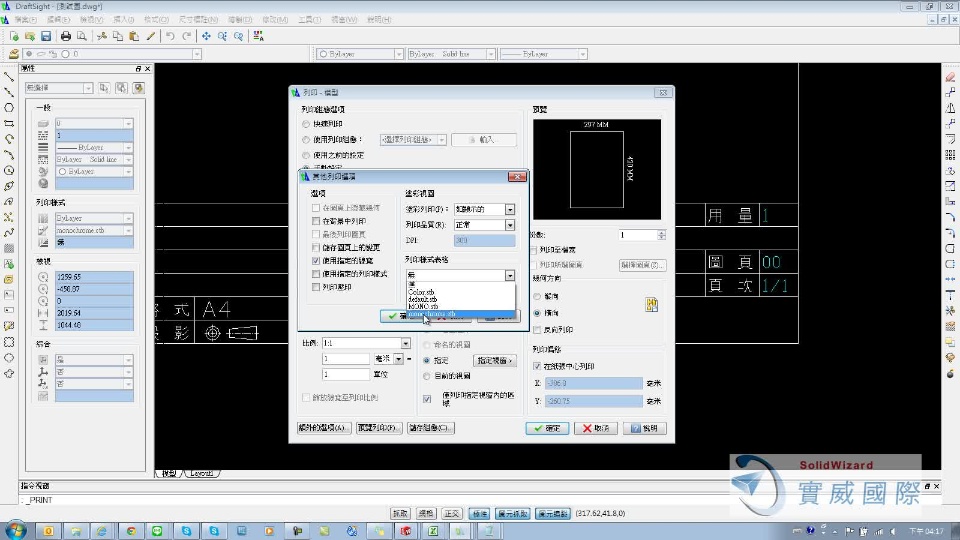Open the Tools menu (工具)
The height and width of the screenshot is (540, 960).
(x=309, y=20)
